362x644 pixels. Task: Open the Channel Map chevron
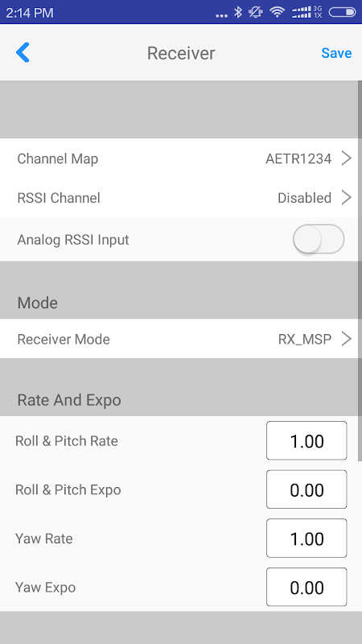pyautogui.click(x=347, y=158)
